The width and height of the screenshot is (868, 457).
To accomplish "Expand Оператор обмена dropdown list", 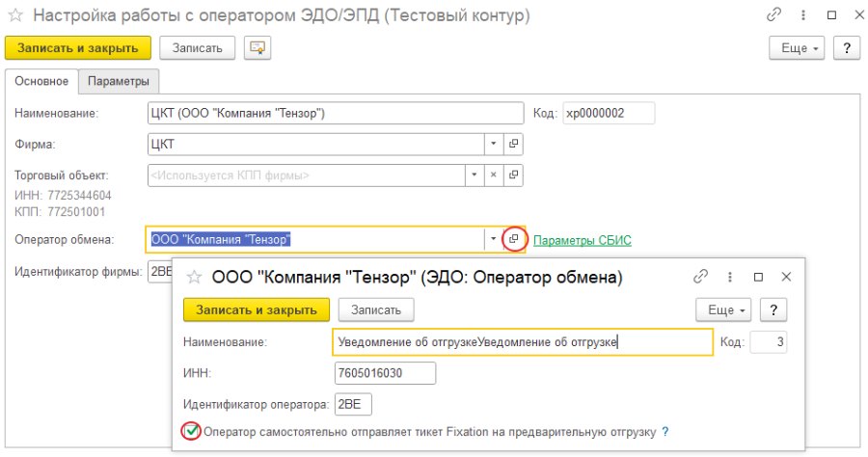I will tap(493, 239).
